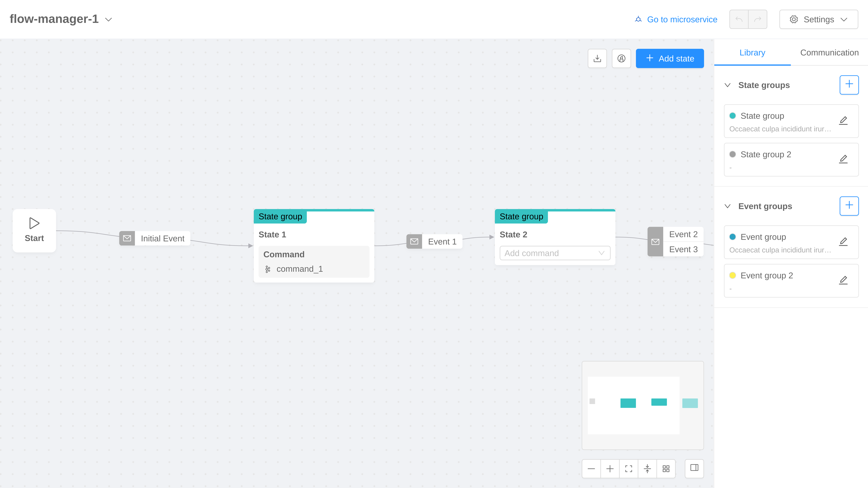868x488 pixels.
Task: Edit State group 2 with pencil icon
Action: point(843,159)
